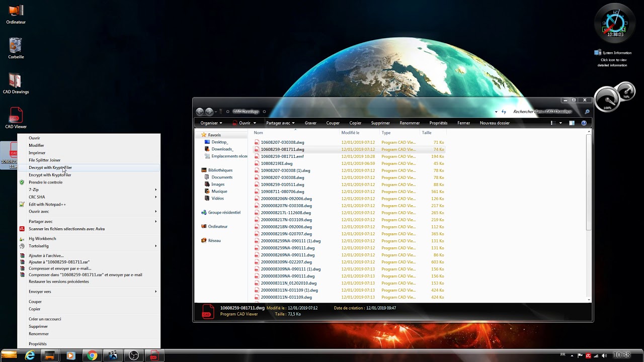
Task: Expand the 7-Zip submenu
Action: tap(89, 190)
